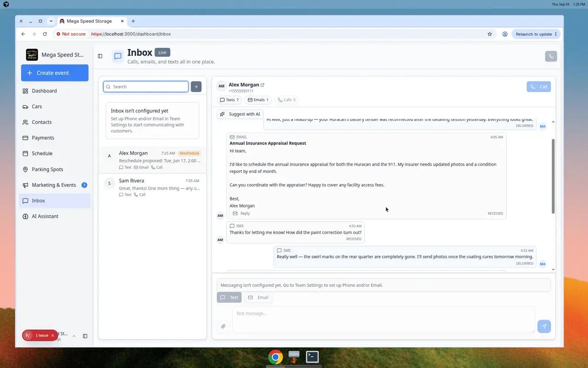Screen dimensions: 588x368
Task: Launch the terminal from the taskbar
Action: pos(312,356)
